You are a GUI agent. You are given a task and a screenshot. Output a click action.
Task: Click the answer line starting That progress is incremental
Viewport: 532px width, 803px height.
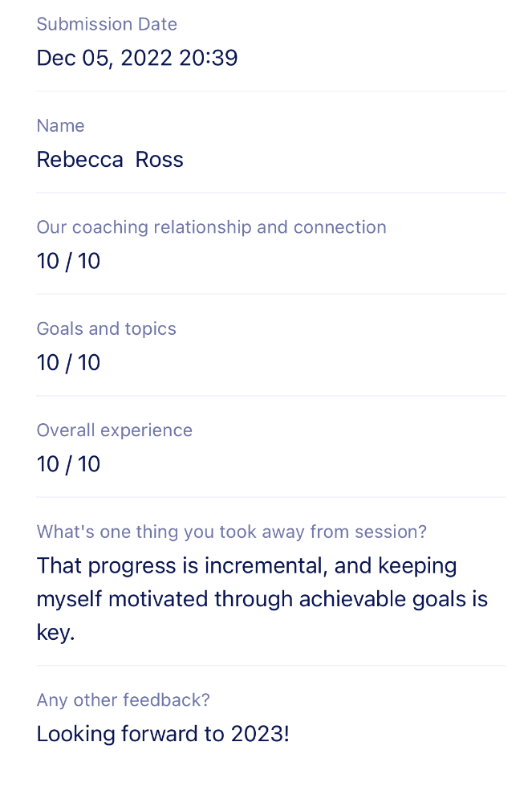click(246, 566)
